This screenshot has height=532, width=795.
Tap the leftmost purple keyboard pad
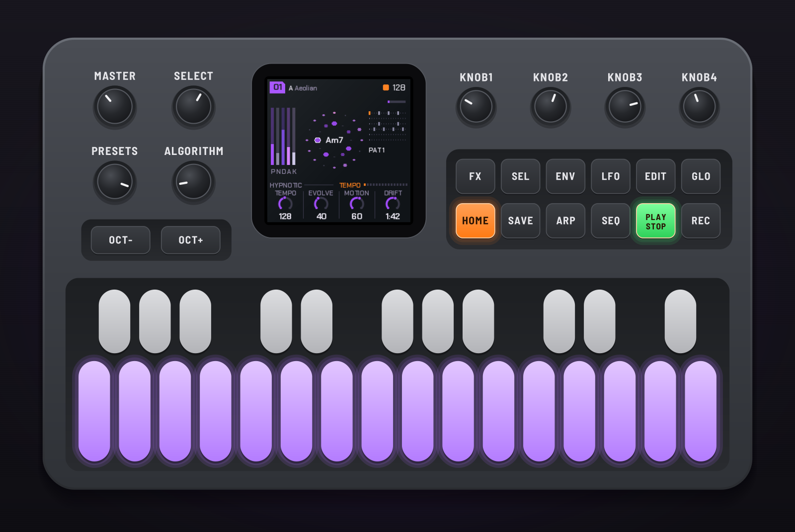tap(94, 411)
